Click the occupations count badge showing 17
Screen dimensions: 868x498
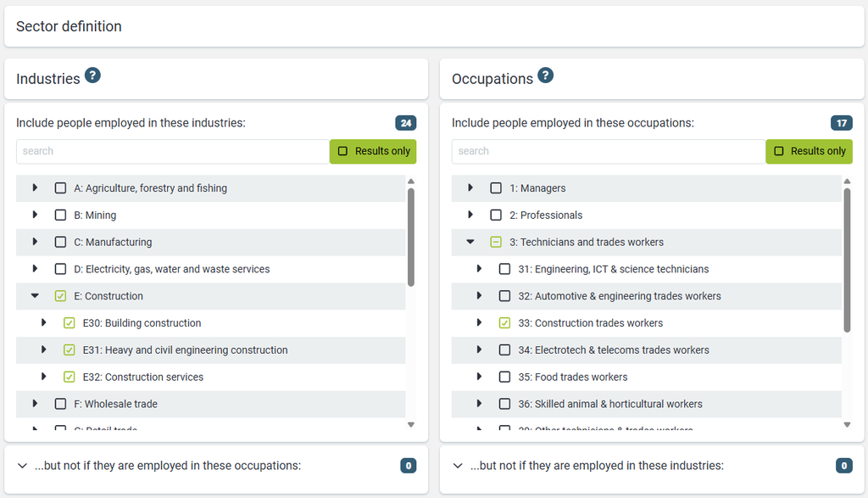tap(842, 123)
